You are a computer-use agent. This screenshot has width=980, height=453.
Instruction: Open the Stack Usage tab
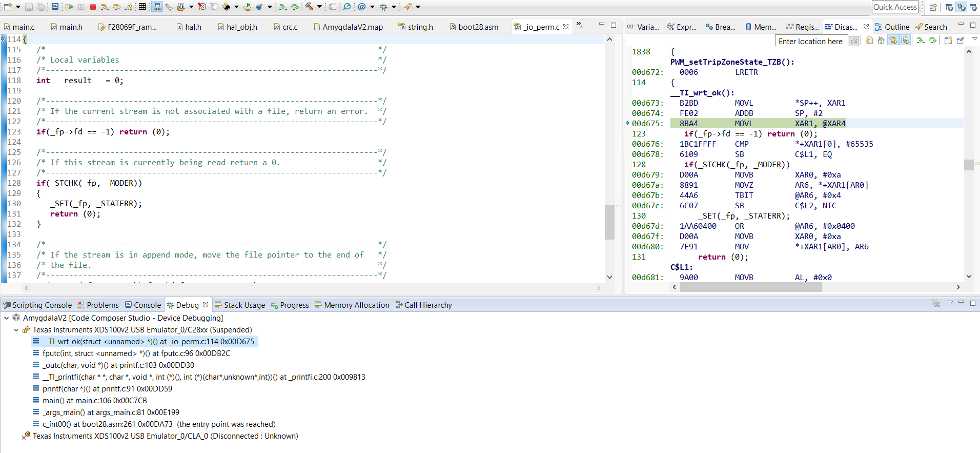240,305
